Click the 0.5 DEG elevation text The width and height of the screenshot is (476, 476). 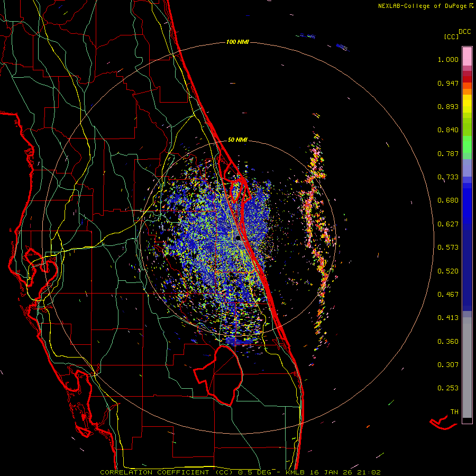(x=254, y=472)
